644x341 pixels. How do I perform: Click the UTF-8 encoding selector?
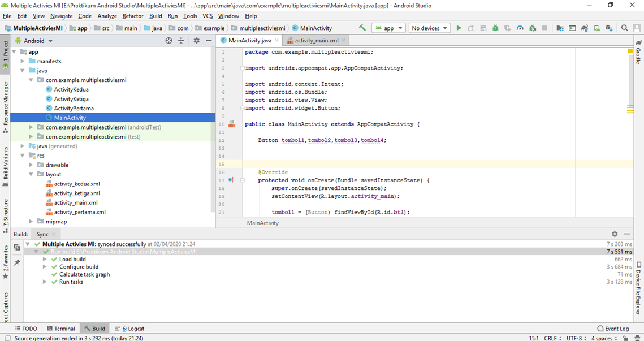(x=576, y=338)
